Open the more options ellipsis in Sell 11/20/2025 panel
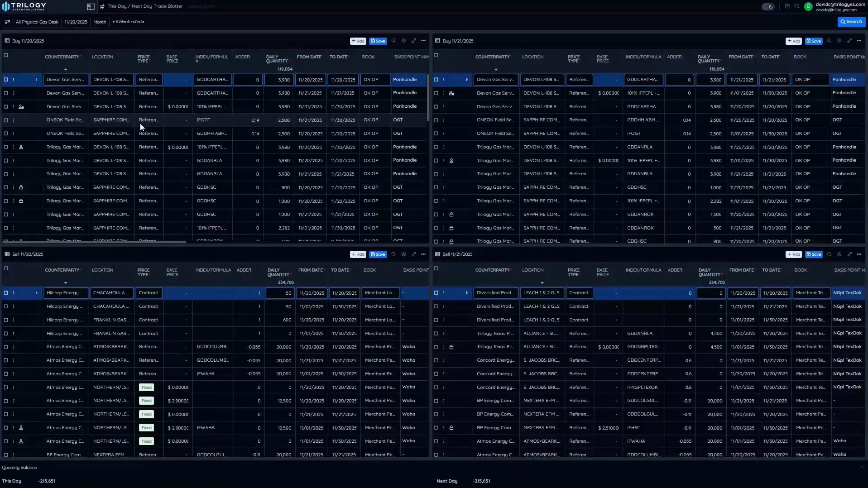This screenshot has height=488, width=868. pos(423,254)
